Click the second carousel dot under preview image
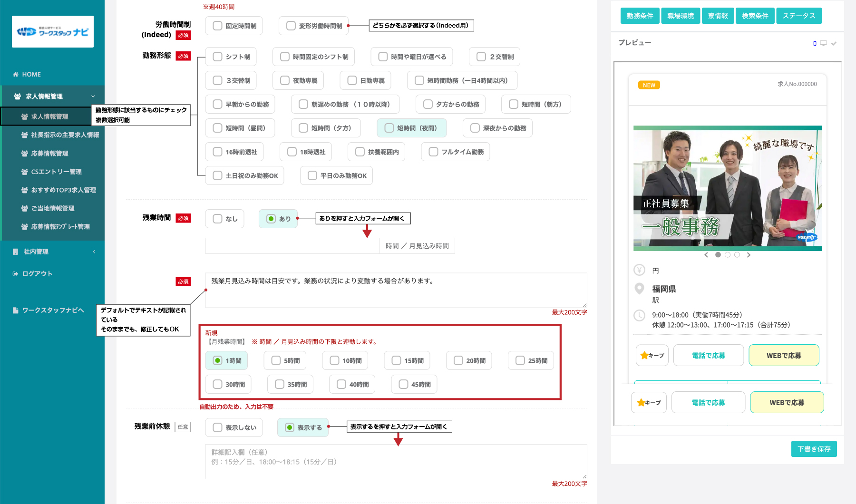 [x=728, y=255]
